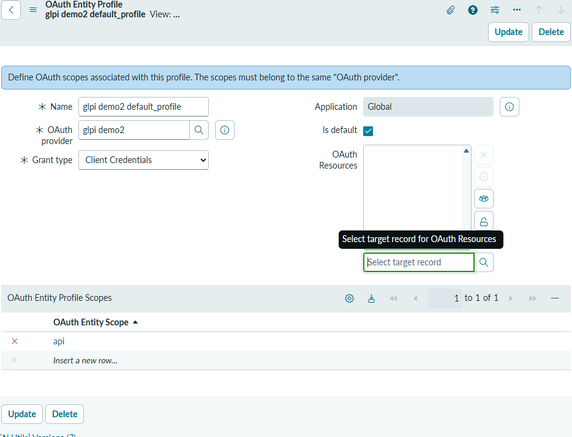
Task: Jump to last page of scopes
Action: pos(533,298)
